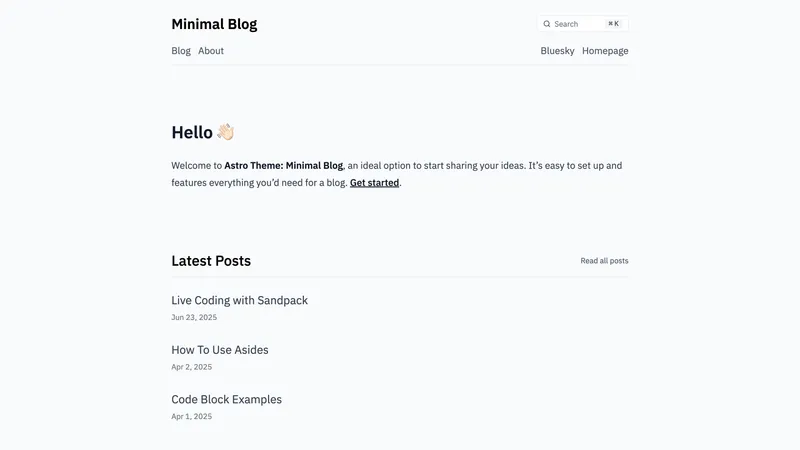
Task: Open the Blog navigation item
Action: 181,51
